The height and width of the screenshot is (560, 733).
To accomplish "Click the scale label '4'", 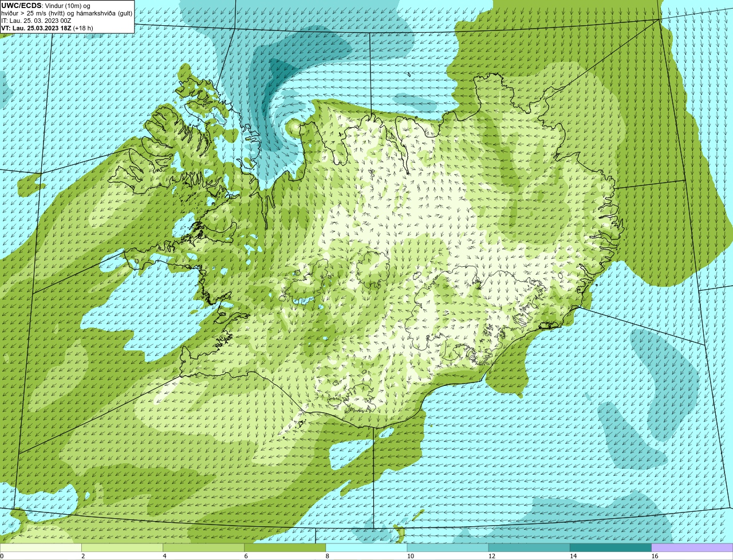I will pyautogui.click(x=164, y=556).
